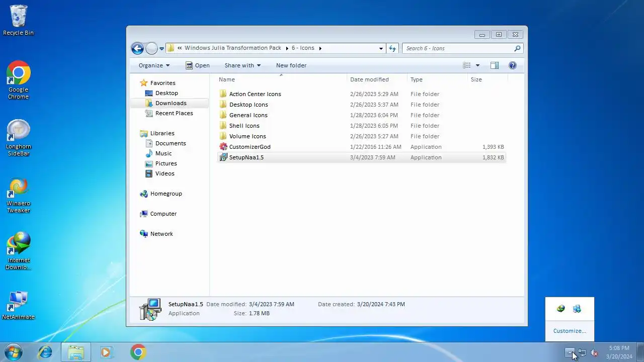This screenshot has height=362, width=644.
Task: Launch Google Chrome from the desktop
Action: pos(18,80)
